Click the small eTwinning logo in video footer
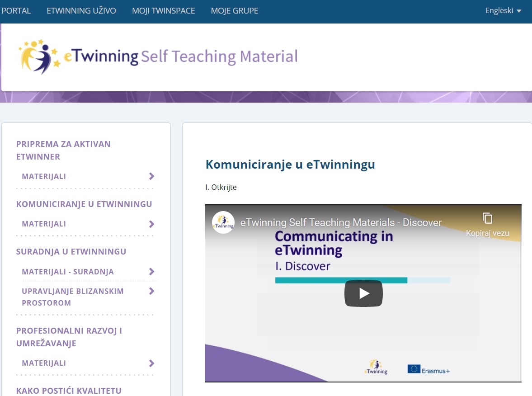The image size is (532, 396). click(376, 367)
